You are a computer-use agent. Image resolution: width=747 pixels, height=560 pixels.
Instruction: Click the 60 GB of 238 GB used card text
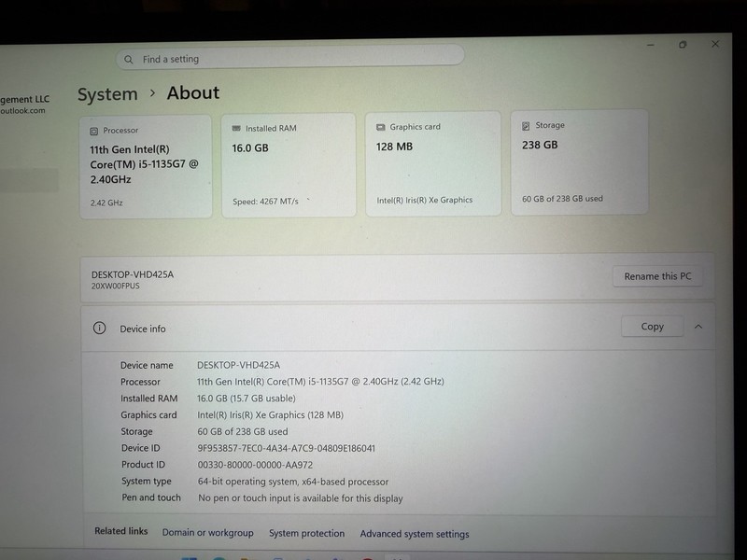tap(562, 199)
